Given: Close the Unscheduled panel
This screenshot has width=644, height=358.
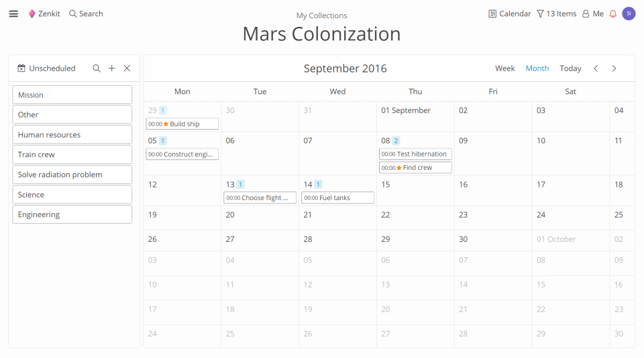Looking at the screenshot, I should (127, 69).
